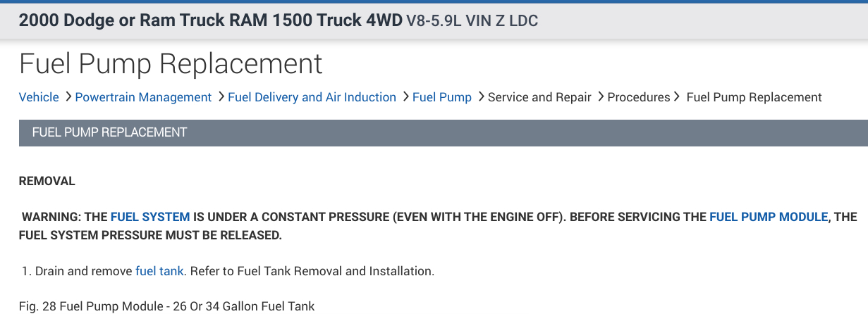Navigate to the Fuel Pump breadcrumb
Viewport: 868px width, 314px height.
tap(441, 97)
